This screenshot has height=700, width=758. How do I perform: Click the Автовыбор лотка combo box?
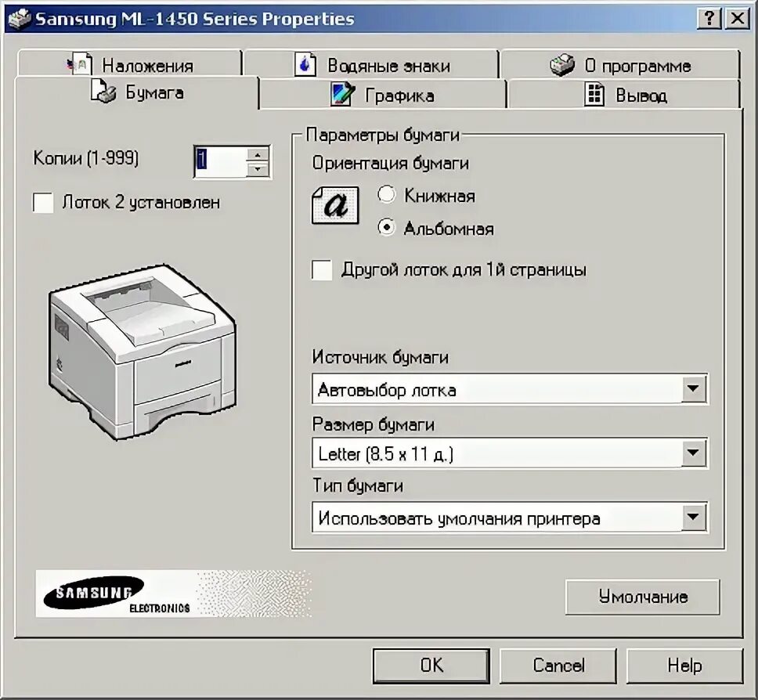click(x=510, y=388)
